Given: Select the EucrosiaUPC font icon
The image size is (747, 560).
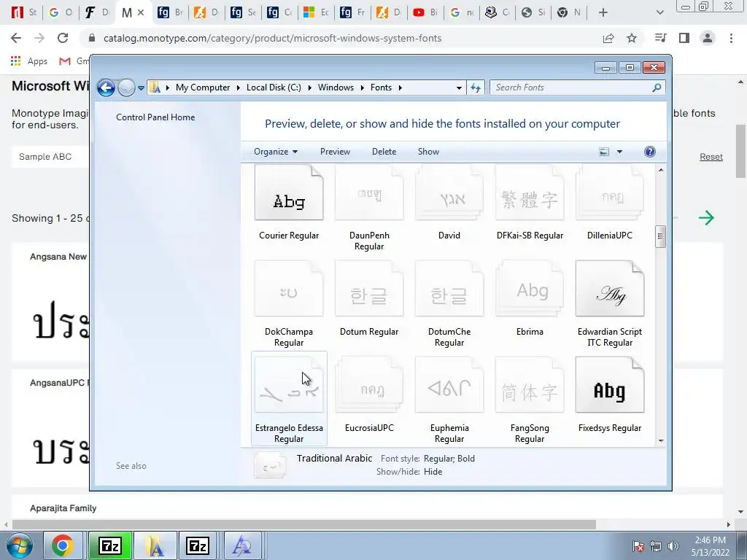Looking at the screenshot, I should pos(369,385).
